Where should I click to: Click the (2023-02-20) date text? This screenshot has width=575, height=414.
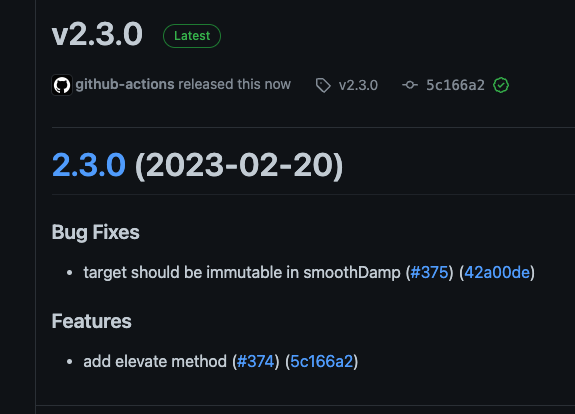239,166
